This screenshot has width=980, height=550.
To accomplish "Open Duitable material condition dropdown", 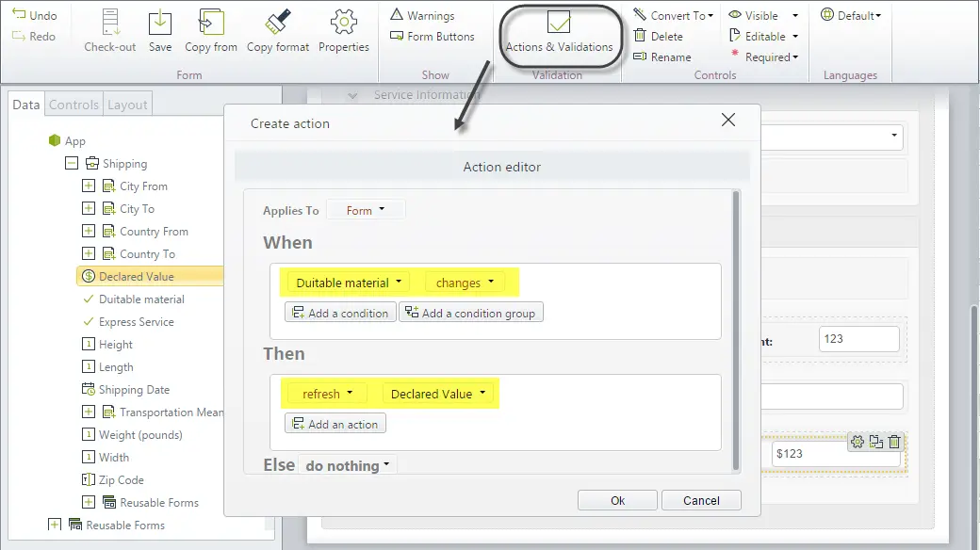I will pyautogui.click(x=348, y=283).
